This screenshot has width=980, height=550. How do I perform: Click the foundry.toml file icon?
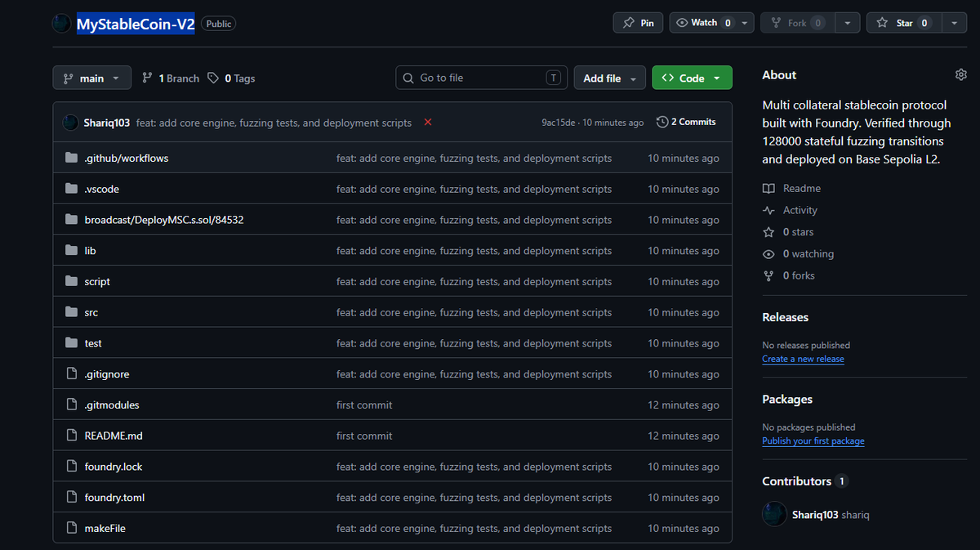71,498
